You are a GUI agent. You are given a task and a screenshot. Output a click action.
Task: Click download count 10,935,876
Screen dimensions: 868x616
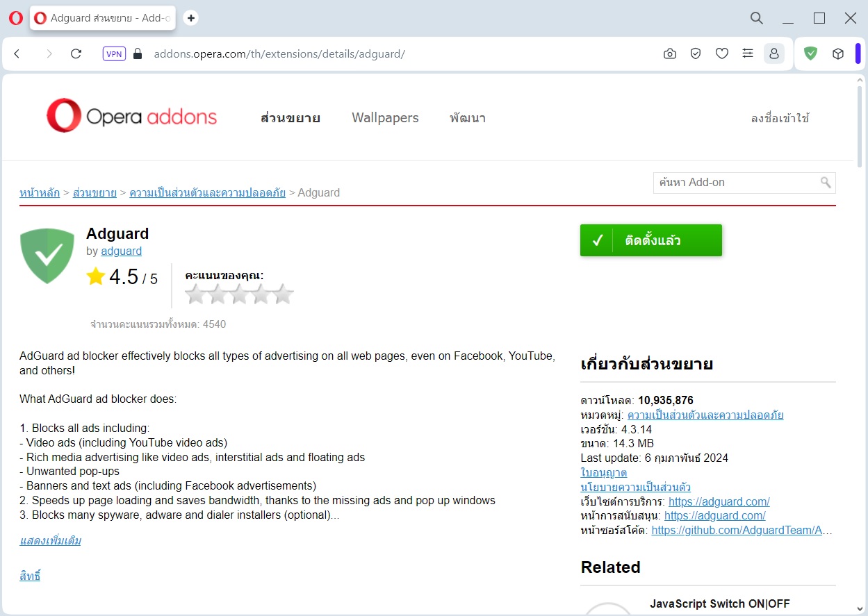(x=666, y=401)
